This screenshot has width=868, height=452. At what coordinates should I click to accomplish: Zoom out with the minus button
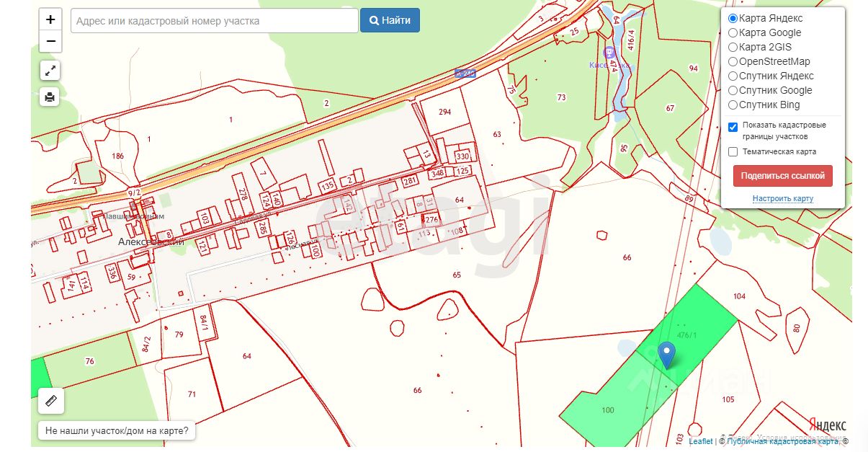50,41
